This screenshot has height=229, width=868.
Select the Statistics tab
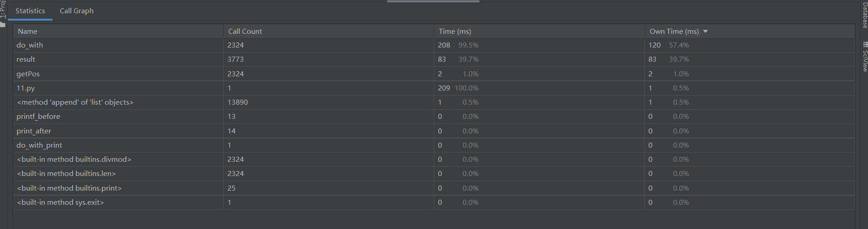coord(30,11)
